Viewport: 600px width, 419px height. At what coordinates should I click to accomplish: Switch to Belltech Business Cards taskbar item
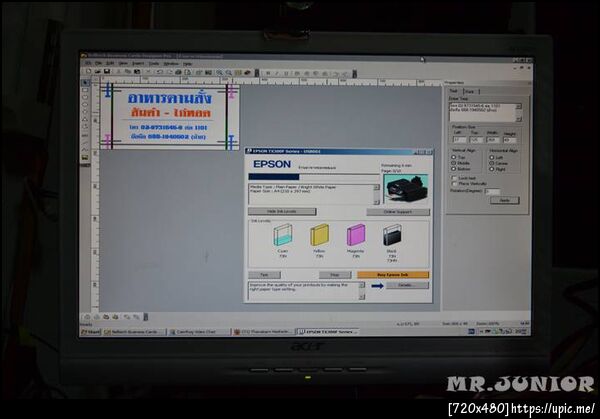(135, 332)
